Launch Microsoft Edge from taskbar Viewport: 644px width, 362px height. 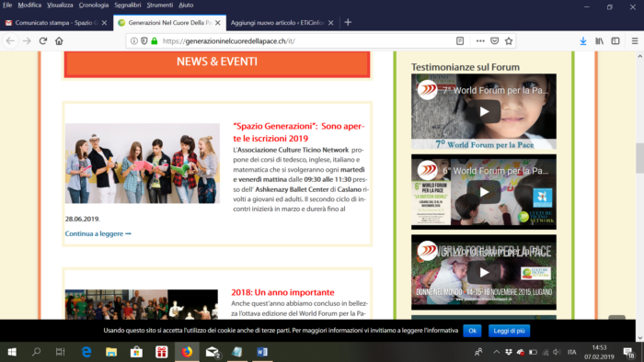click(x=86, y=352)
